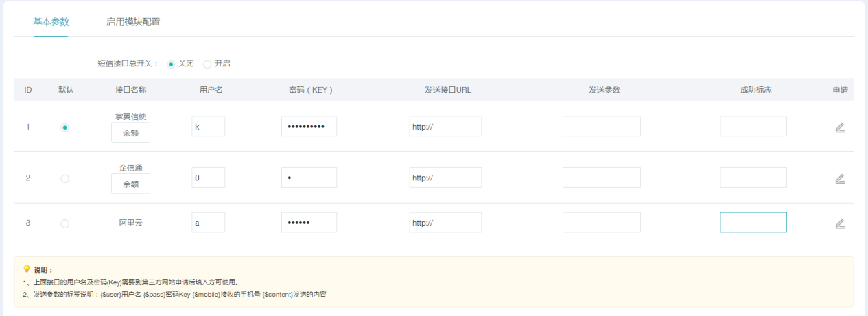The image size is (868, 316).
Task: Click the 密码 field in the 企信通 row
Action: pos(309,178)
